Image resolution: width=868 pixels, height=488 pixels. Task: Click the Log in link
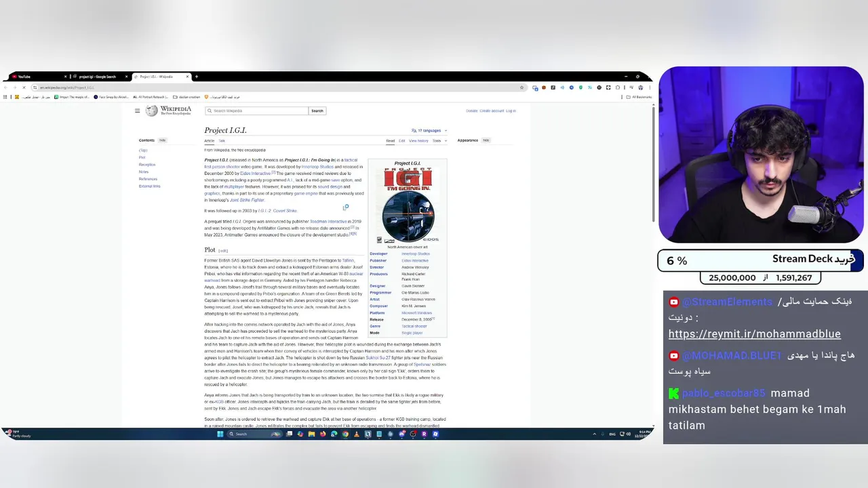coord(511,110)
